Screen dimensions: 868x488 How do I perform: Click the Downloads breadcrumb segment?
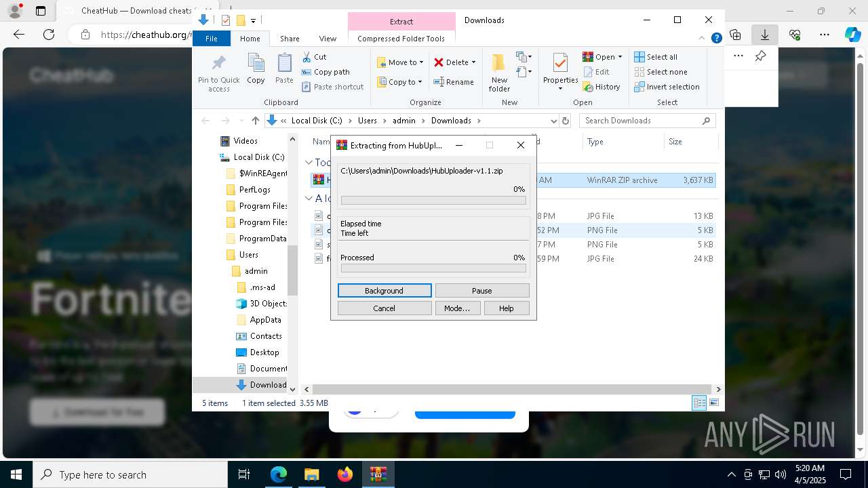point(451,121)
